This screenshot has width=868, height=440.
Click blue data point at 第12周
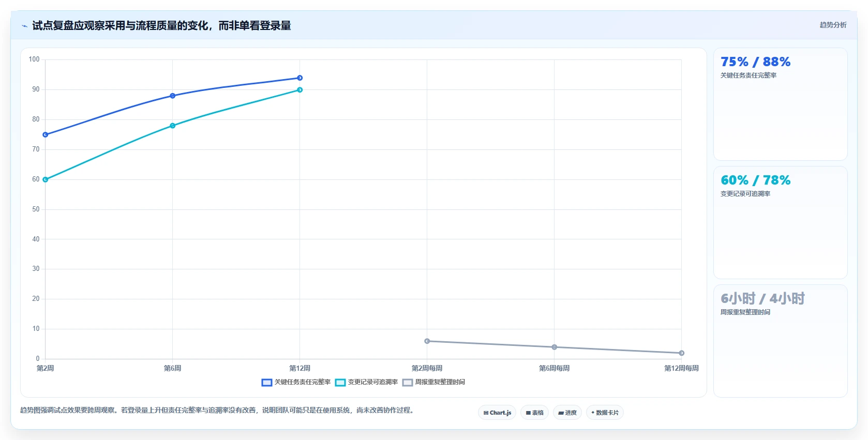pyautogui.click(x=300, y=78)
